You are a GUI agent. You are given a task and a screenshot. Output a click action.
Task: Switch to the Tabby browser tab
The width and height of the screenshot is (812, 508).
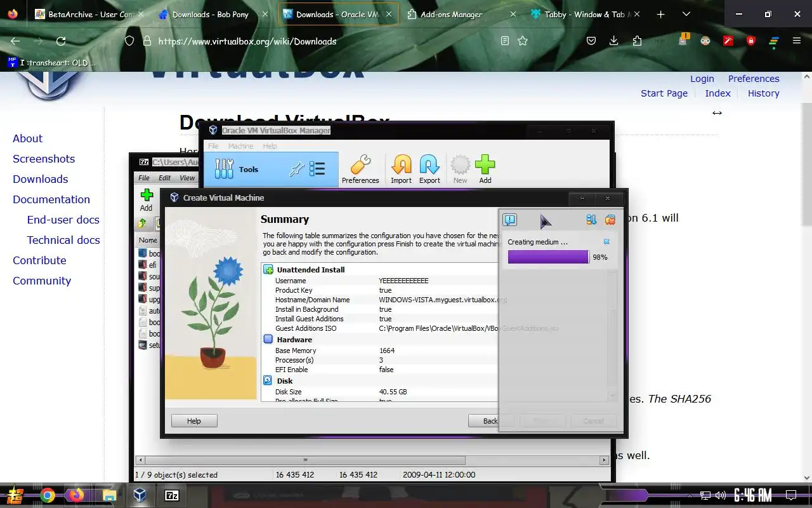pyautogui.click(x=585, y=14)
